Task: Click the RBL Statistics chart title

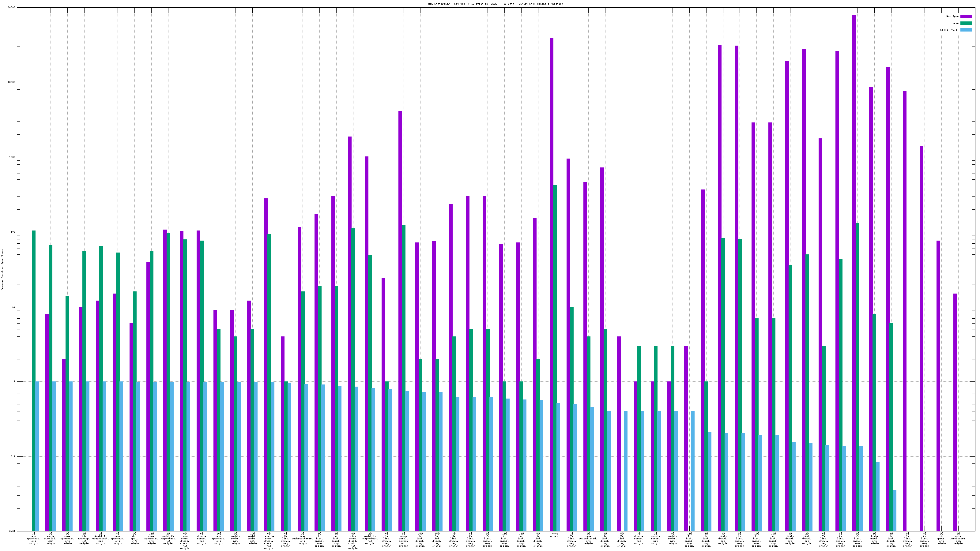Action: click(495, 4)
